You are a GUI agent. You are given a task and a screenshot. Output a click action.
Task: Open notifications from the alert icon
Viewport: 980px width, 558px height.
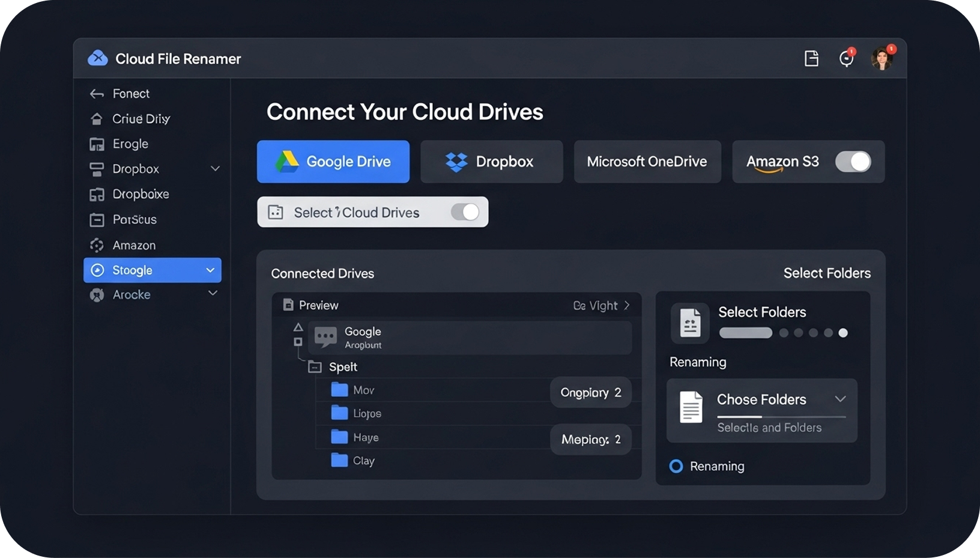click(x=847, y=58)
